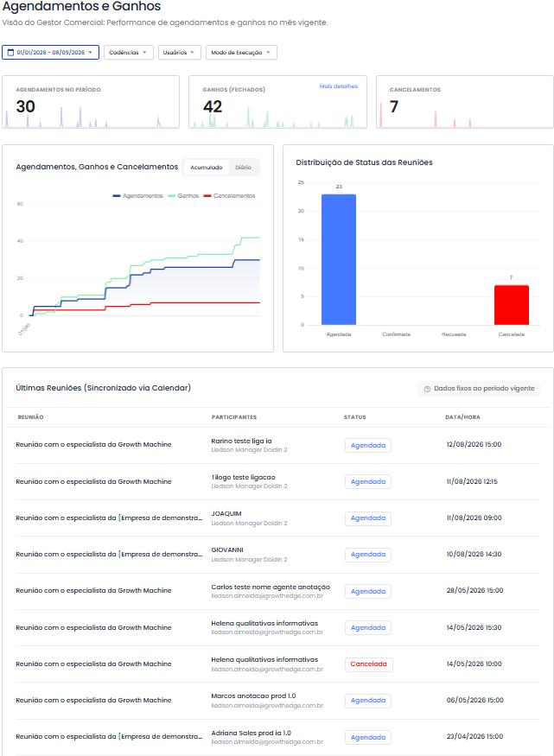554x756 pixels.
Task: Click Agendada status badge for JOAQUIM
Action: (x=368, y=518)
